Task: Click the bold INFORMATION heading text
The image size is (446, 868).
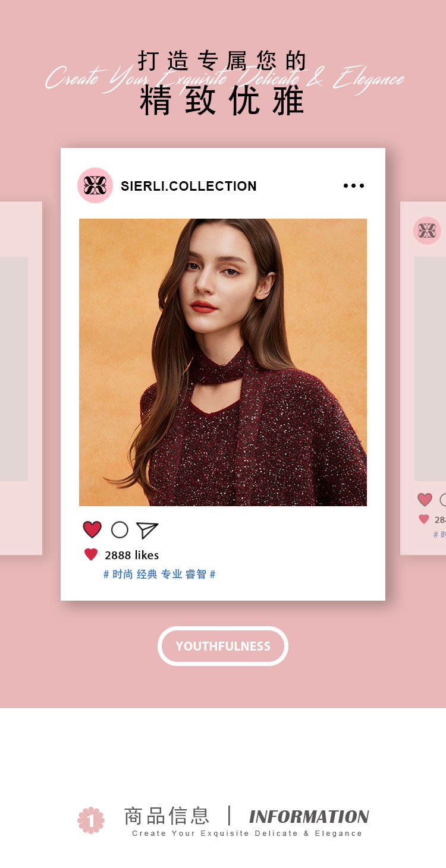Action: pyautogui.click(x=309, y=817)
